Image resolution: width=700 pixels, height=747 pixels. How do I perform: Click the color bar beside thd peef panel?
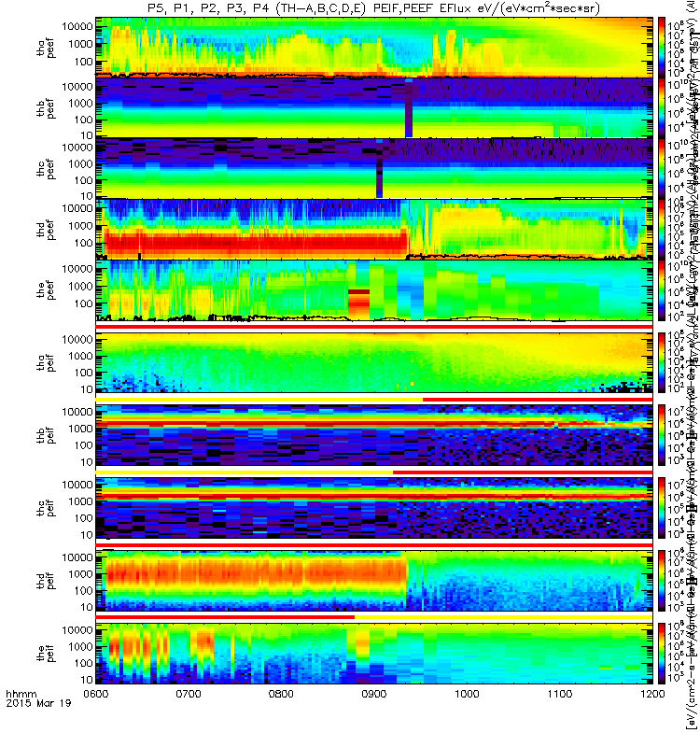(662, 230)
